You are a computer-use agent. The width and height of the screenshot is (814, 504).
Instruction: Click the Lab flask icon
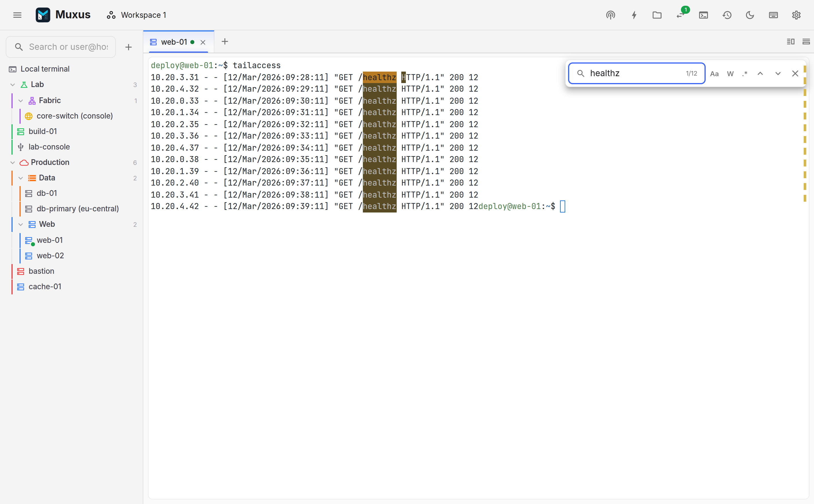[x=24, y=85]
